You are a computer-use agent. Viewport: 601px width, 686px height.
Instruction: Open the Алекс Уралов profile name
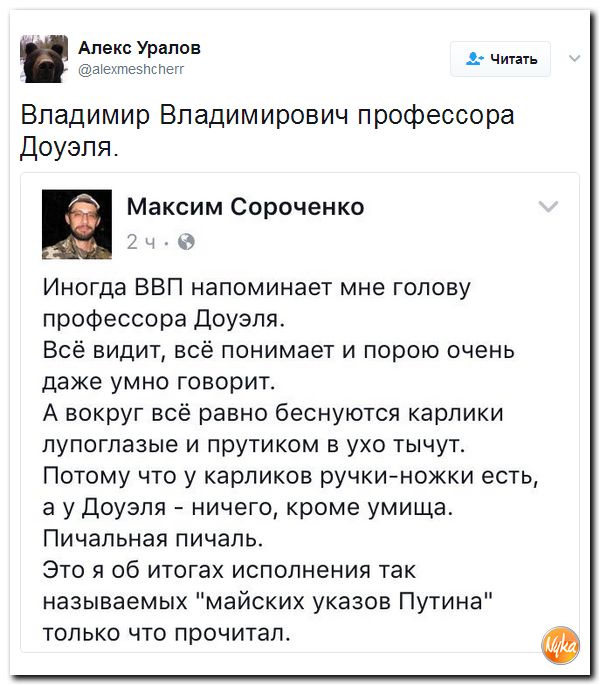pos(140,47)
